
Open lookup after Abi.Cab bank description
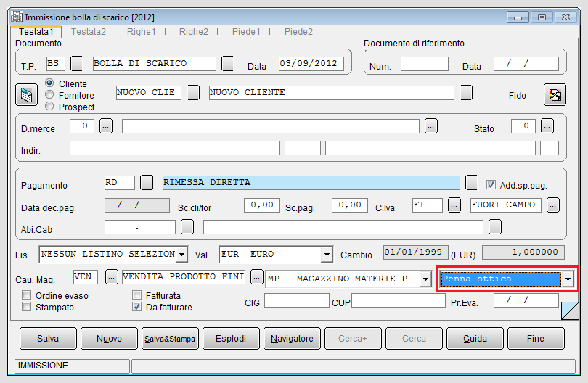point(495,227)
